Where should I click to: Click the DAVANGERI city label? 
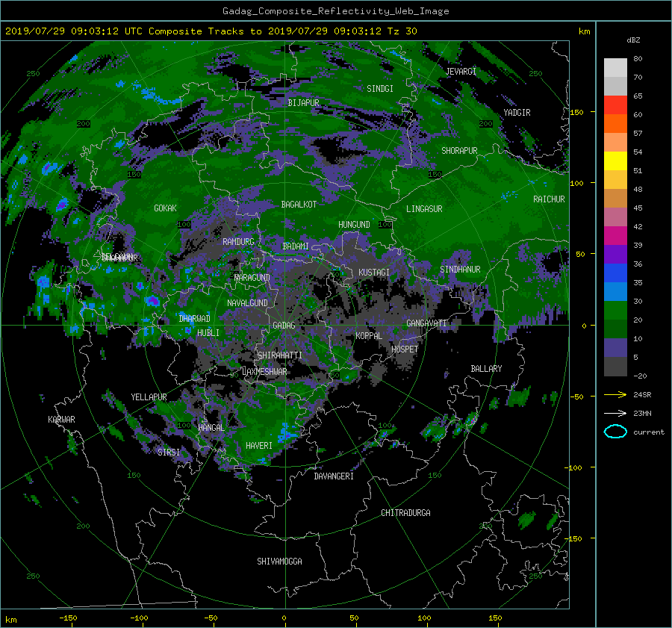[x=334, y=476]
